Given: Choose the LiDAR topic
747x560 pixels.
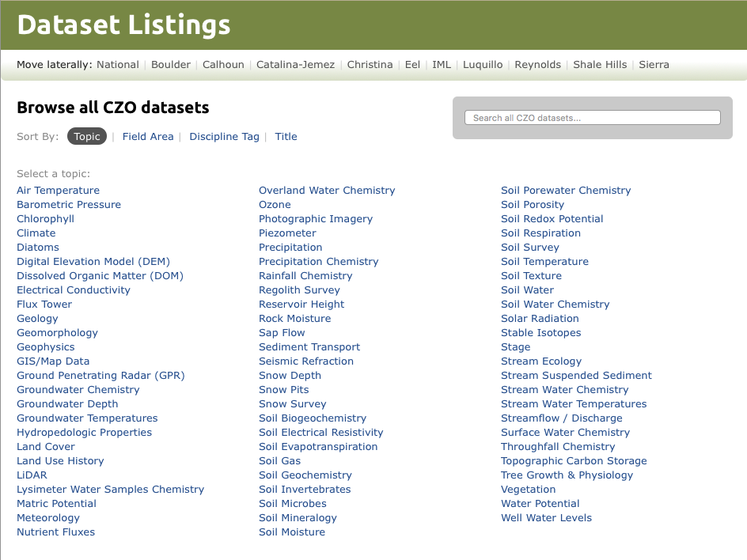Looking at the screenshot, I should pos(32,475).
